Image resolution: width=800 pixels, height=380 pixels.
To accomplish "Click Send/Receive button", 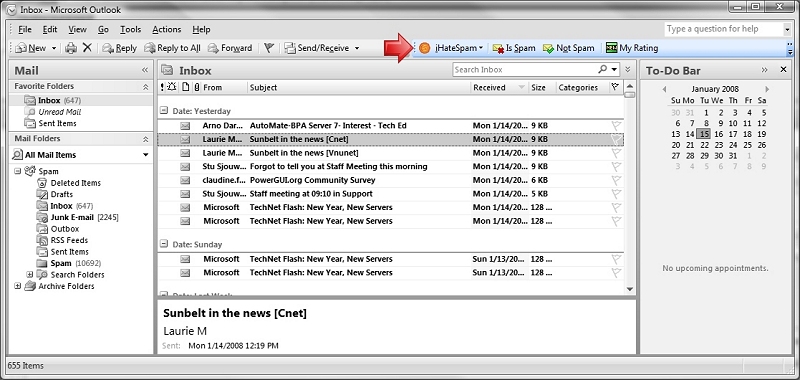I will coord(317,48).
